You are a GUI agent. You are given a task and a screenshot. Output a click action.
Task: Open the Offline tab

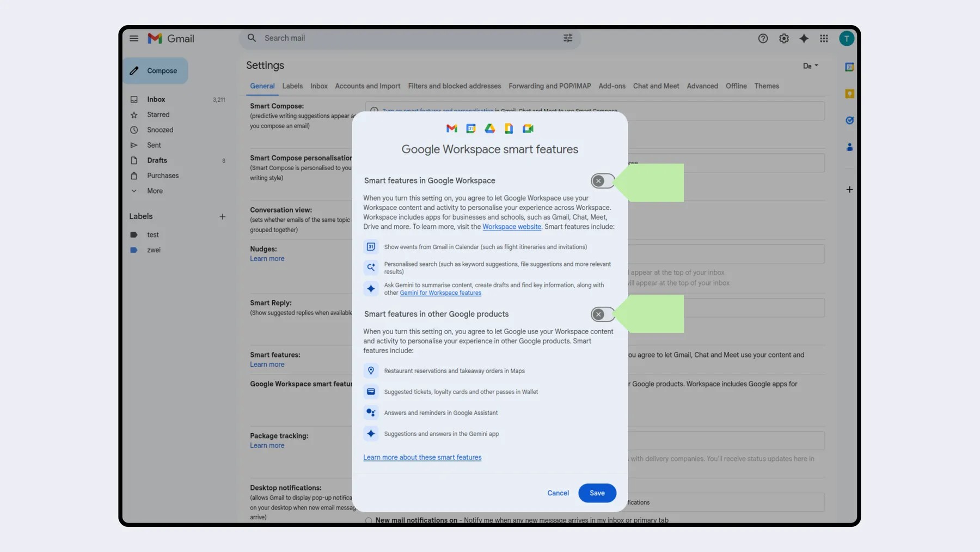(x=736, y=86)
